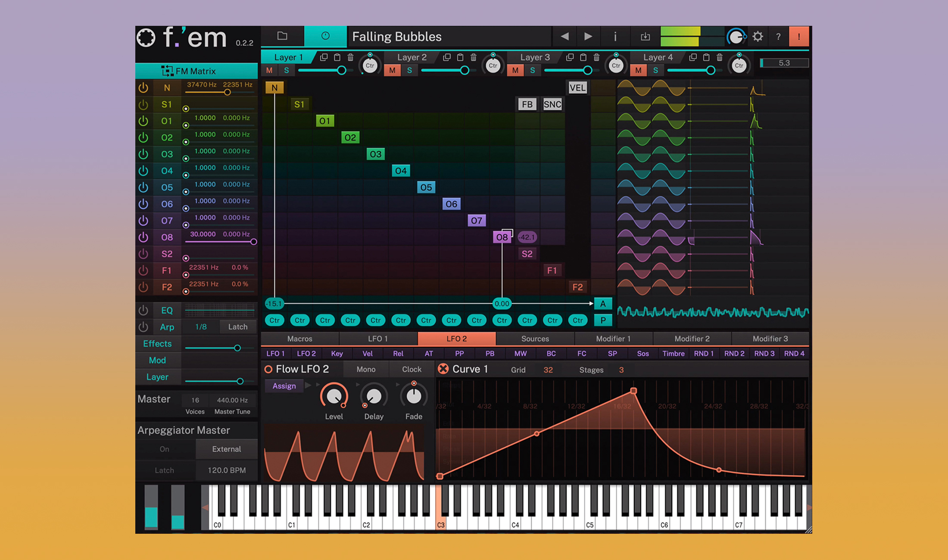Click the Effects amount slider
The width and height of the screenshot is (948, 560).
[x=237, y=348]
